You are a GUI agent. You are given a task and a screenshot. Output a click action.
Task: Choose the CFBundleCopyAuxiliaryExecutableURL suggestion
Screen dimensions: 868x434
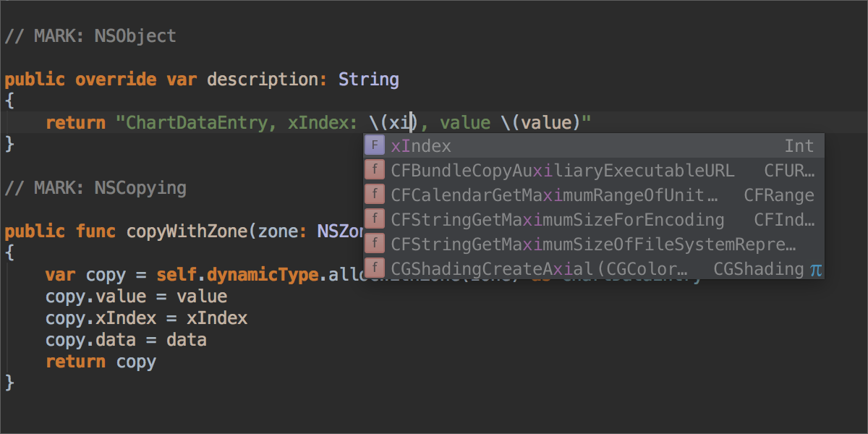562,171
